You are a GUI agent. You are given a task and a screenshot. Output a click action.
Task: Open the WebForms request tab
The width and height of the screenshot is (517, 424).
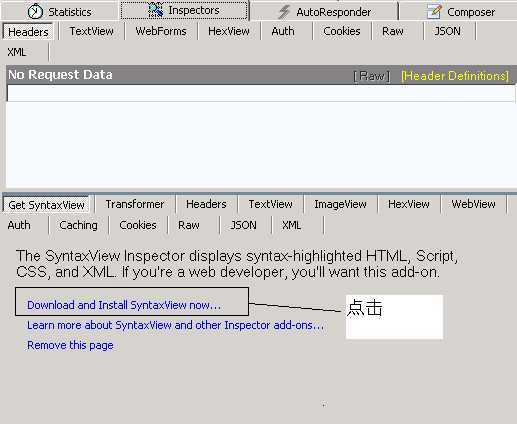(161, 31)
